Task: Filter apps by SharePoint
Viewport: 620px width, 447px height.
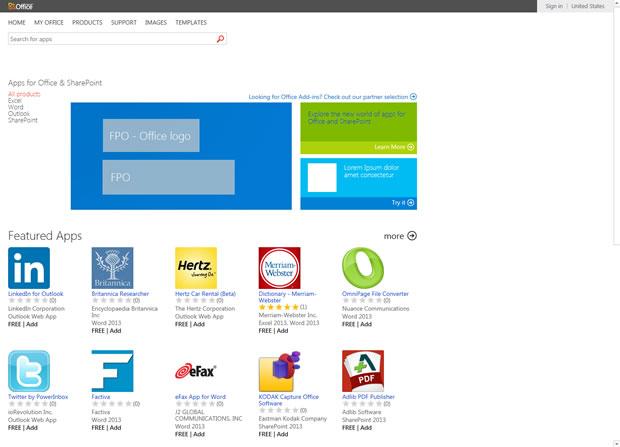Action: click(22, 120)
